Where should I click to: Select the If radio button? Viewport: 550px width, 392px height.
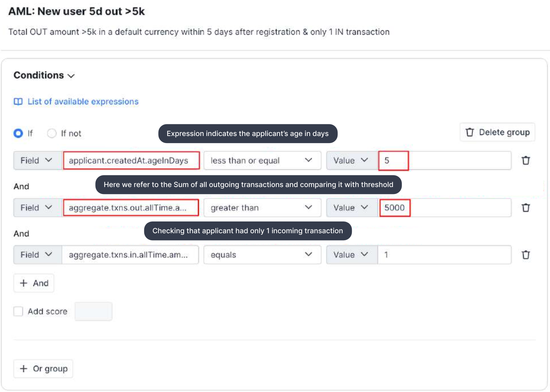pyautogui.click(x=18, y=133)
